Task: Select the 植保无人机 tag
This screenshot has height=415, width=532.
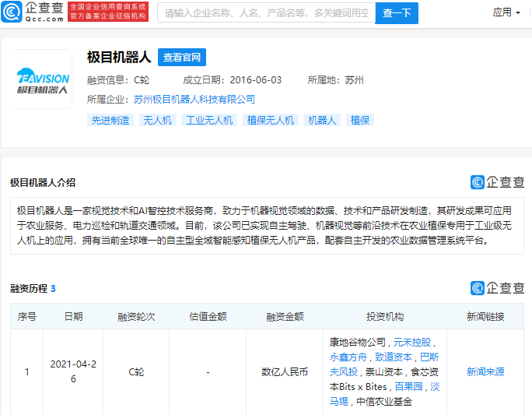Action: (x=271, y=120)
